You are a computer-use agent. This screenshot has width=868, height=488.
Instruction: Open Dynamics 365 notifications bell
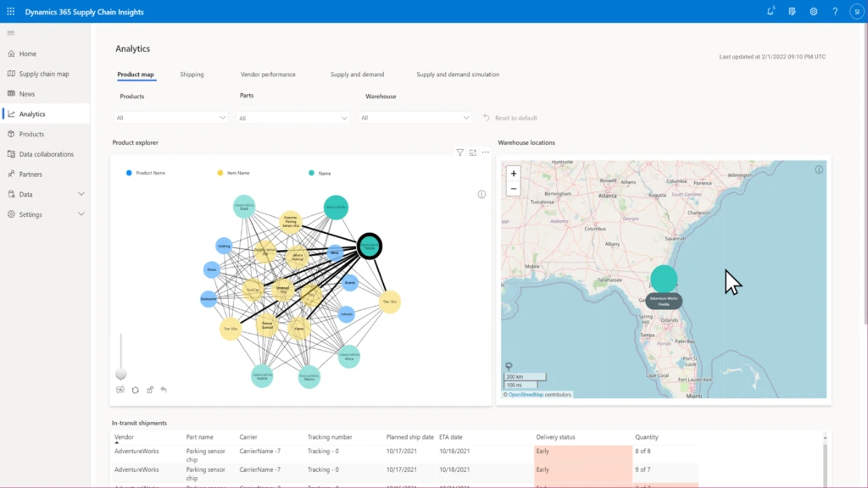pyautogui.click(x=770, y=11)
